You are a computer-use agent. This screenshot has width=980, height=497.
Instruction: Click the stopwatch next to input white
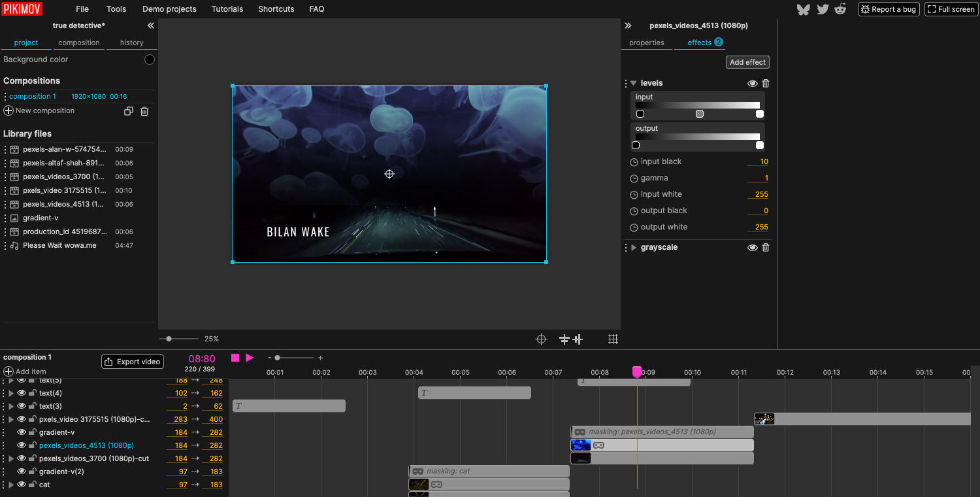coord(634,195)
